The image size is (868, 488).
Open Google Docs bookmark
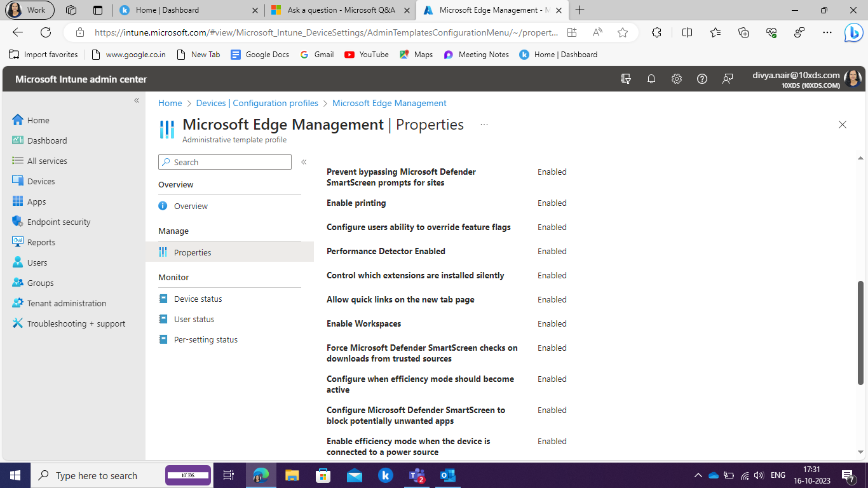(x=260, y=55)
